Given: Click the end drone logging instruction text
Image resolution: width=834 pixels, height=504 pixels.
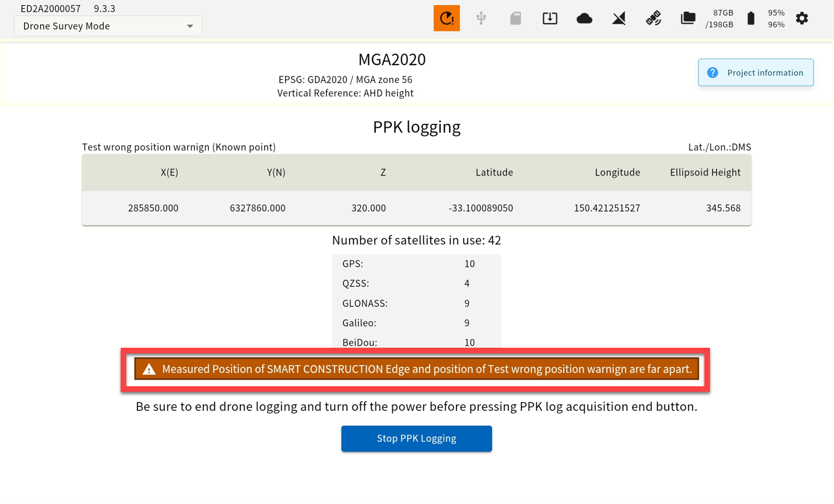Looking at the screenshot, I should click(417, 407).
